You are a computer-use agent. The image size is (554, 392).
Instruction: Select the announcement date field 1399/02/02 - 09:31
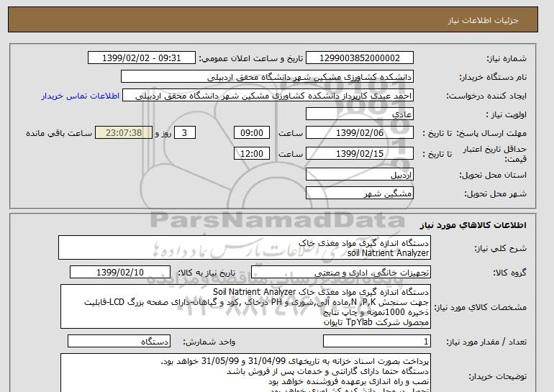(x=141, y=58)
